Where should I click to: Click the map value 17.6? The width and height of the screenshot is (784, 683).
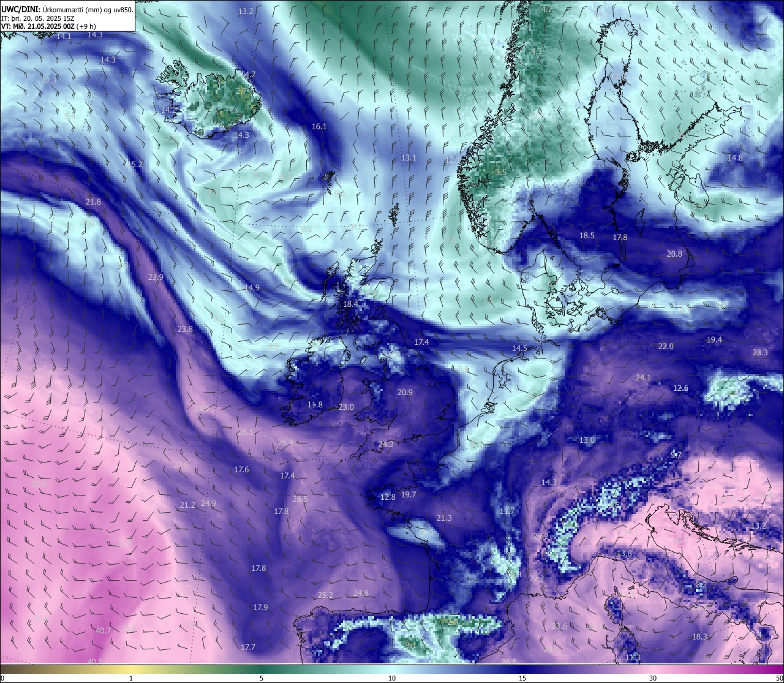(x=241, y=470)
